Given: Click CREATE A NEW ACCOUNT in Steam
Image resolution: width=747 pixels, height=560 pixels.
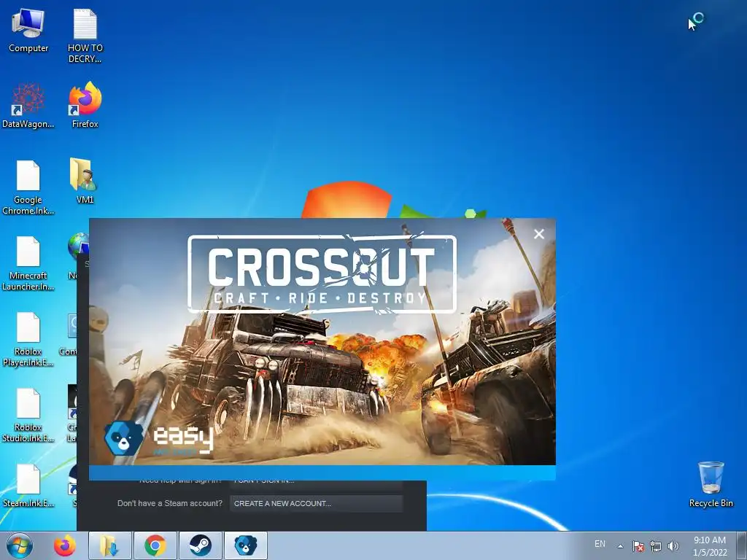Looking at the screenshot, I should 317,503.
